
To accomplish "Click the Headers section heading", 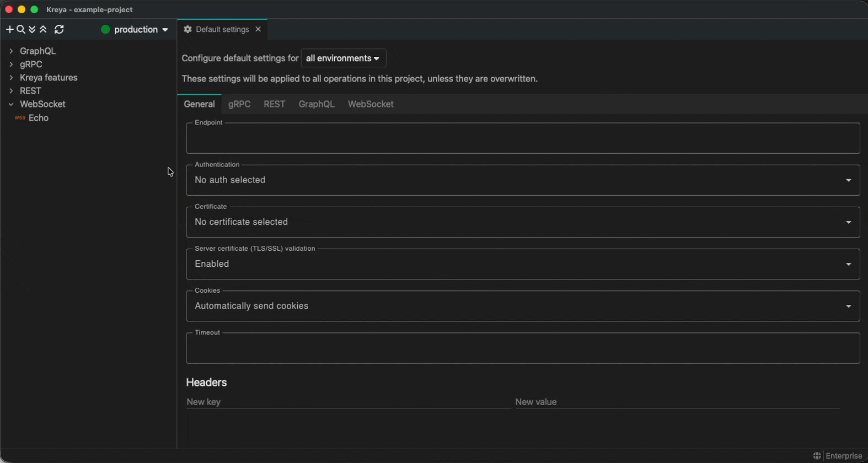I will pos(206,382).
